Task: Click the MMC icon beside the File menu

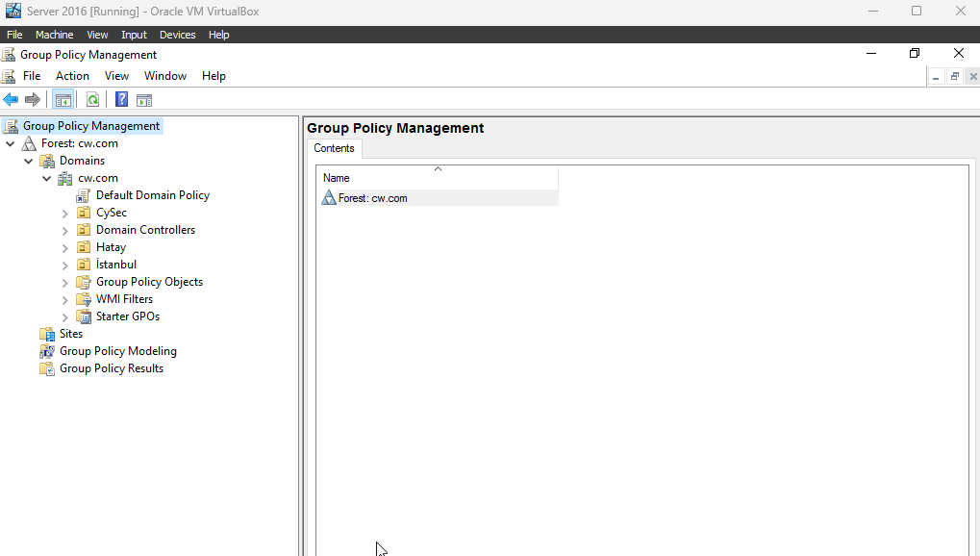Action: [8, 76]
